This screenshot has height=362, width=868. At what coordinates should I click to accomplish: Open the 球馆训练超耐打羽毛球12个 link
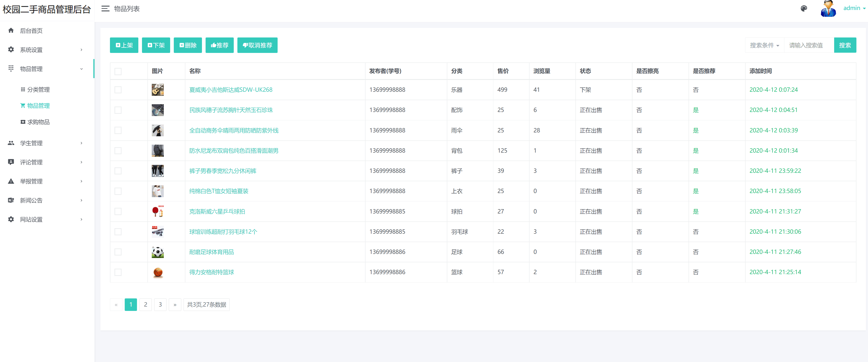coord(223,232)
